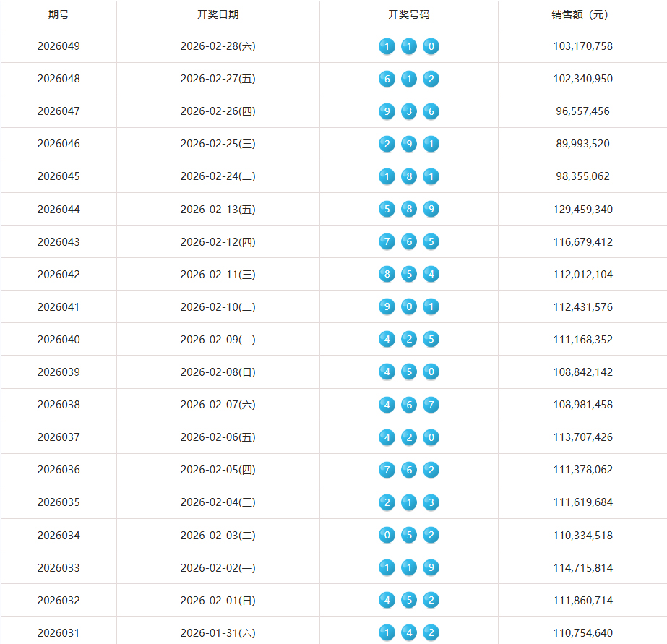Click the 期号 column header
667x644 pixels.
coord(59,14)
